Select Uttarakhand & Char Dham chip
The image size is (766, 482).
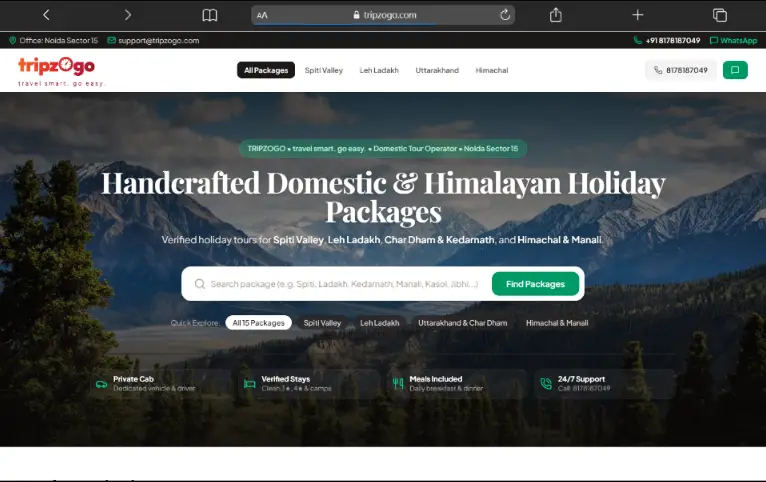point(462,323)
